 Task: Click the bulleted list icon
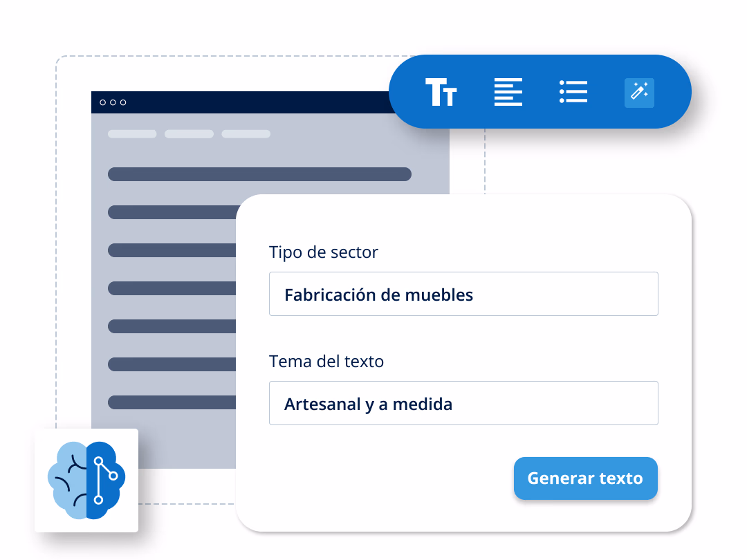point(573,92)
